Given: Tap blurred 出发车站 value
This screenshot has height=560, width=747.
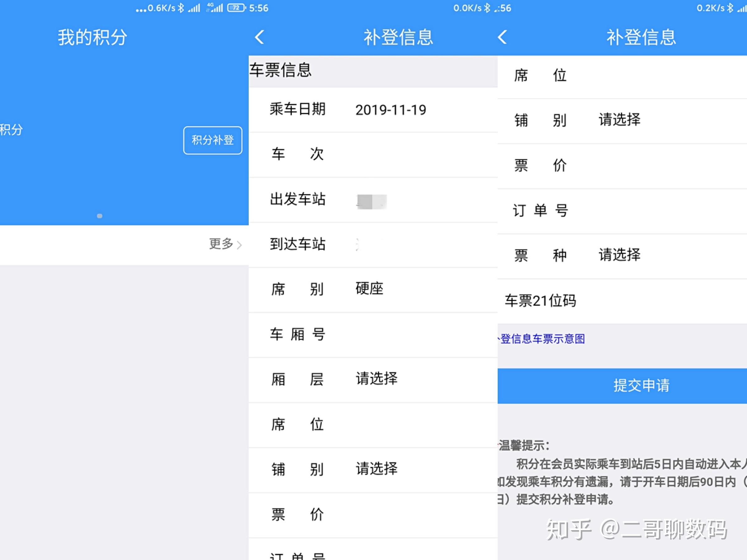Looking at the screenshot, I should click(x=371, y=202).
